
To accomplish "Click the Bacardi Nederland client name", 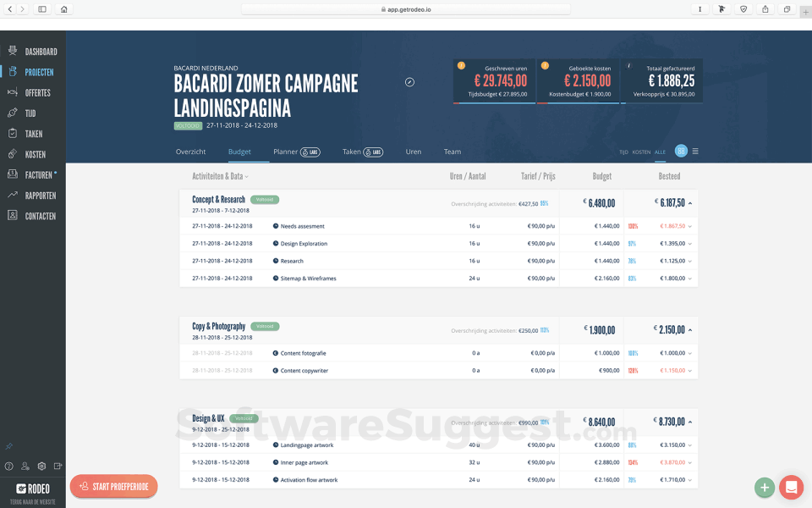I will pos(206,68).
